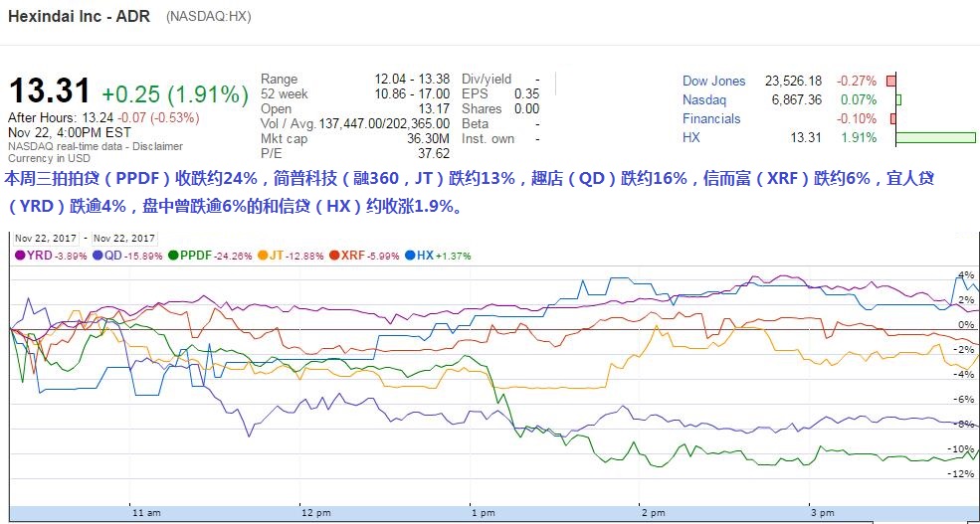The width and height of the screenshot is (980, 524).
Task: Click the blue timeline range bar
Action: pos(490,515)
